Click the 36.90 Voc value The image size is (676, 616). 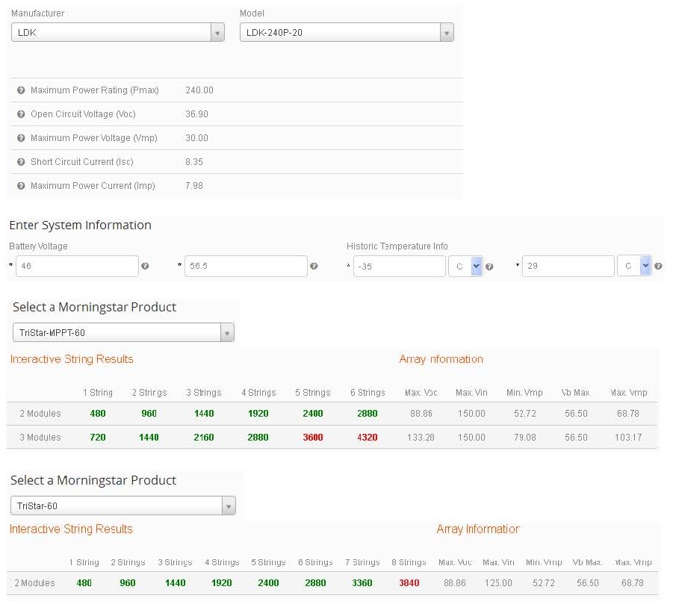(x=196, y=114)
